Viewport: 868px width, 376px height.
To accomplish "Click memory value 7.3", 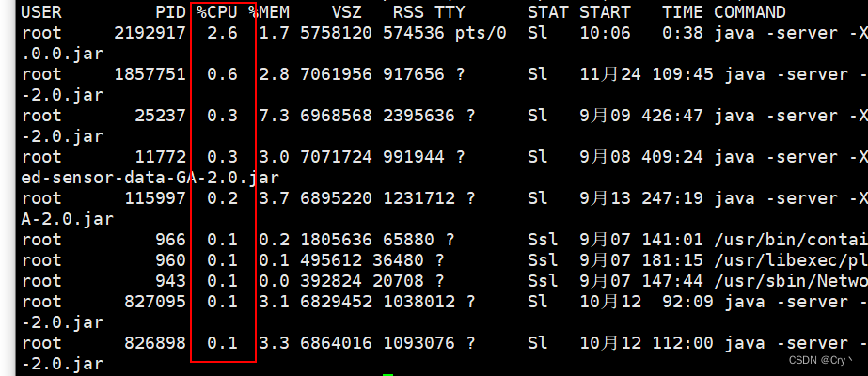I will [x=274, y=116].
